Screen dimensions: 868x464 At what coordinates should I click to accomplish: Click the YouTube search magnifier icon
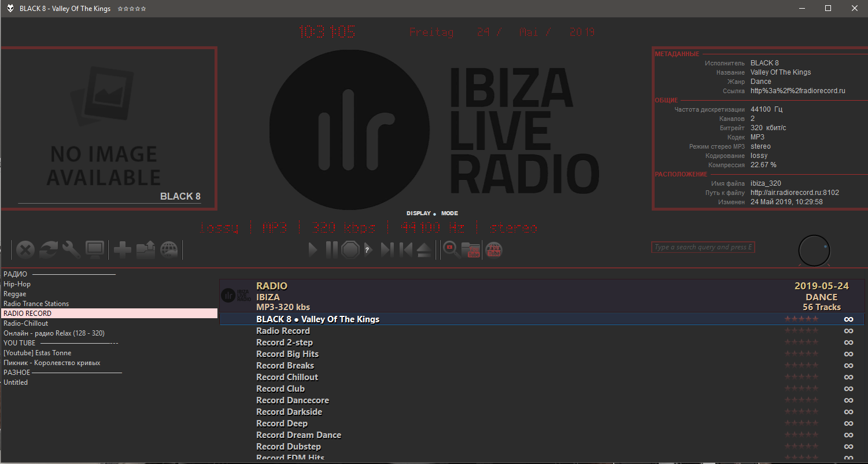451,249
